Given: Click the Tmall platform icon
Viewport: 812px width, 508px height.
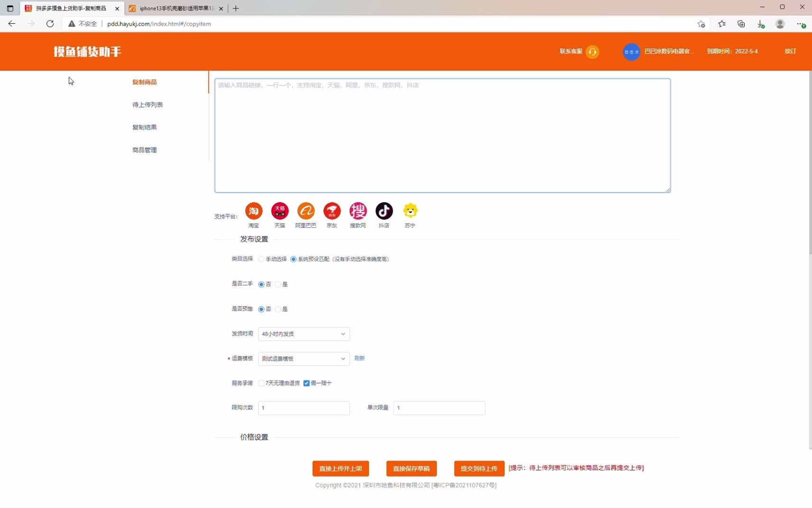Looking at the screenshot, I should tap(280, 211).
